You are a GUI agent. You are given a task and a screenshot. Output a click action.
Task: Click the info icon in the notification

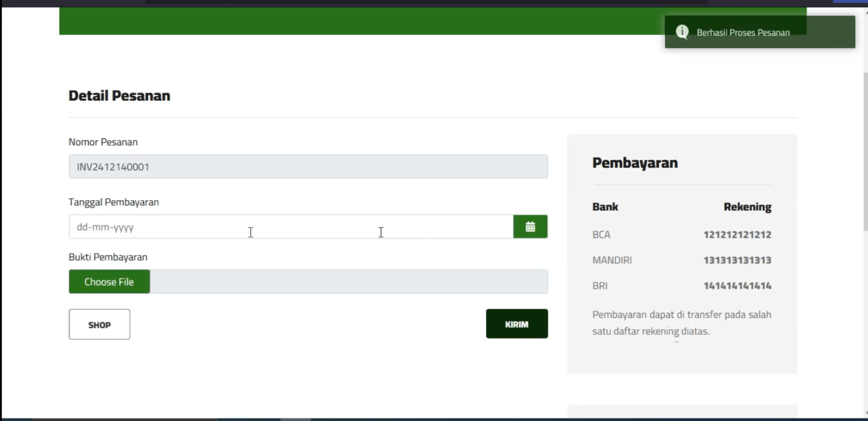682,32
